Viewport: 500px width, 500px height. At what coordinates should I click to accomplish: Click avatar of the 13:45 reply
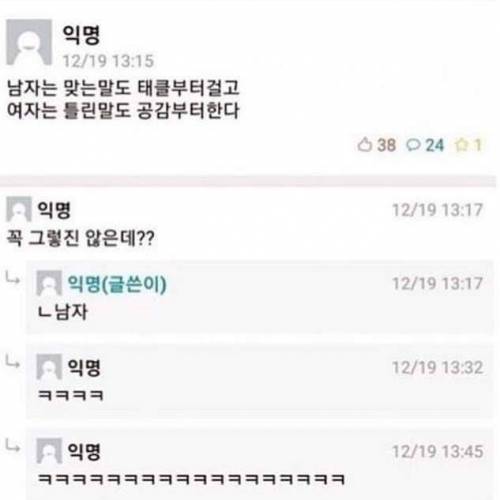[x=49, y=451]
